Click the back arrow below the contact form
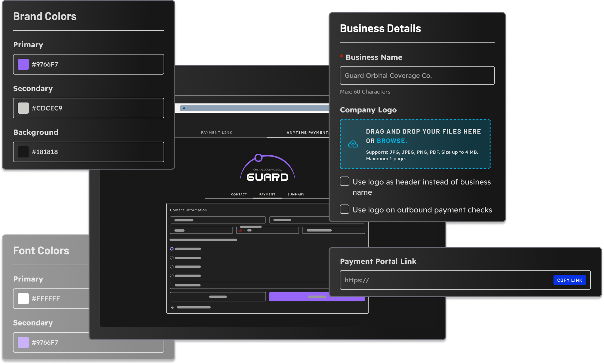Viewport: 604px width, 364px height. click(173, 307)
